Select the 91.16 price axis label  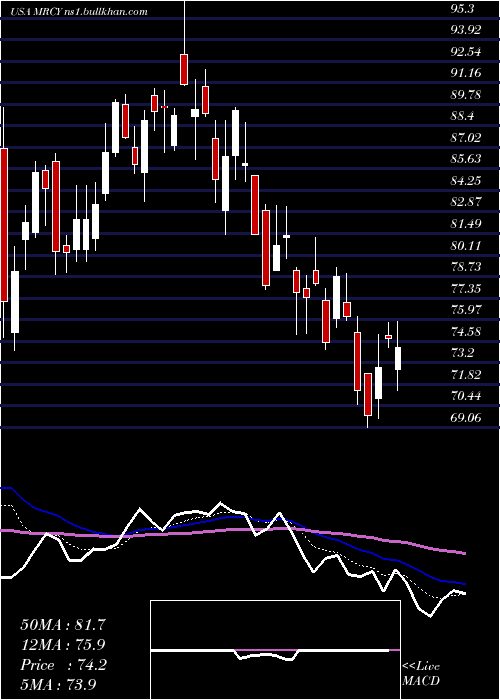tap(466, 73)
